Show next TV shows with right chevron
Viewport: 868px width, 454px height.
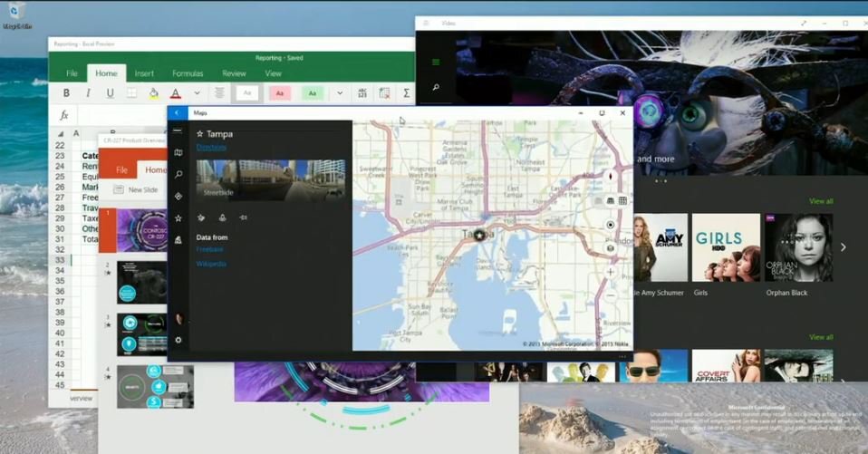[x=844, y=247]
